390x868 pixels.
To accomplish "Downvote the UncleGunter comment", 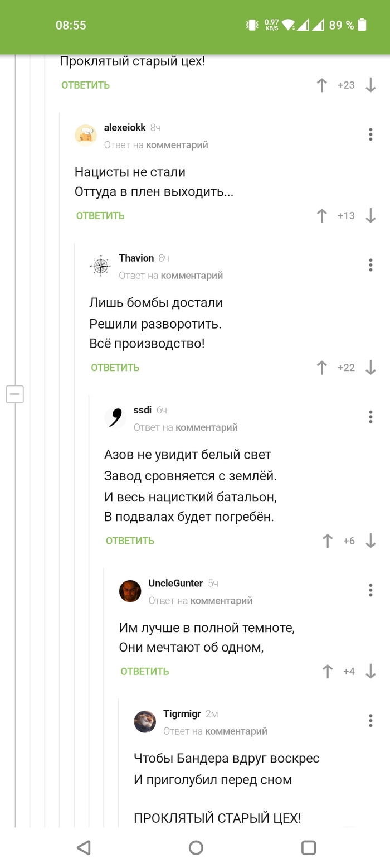I will coord(371,671).
